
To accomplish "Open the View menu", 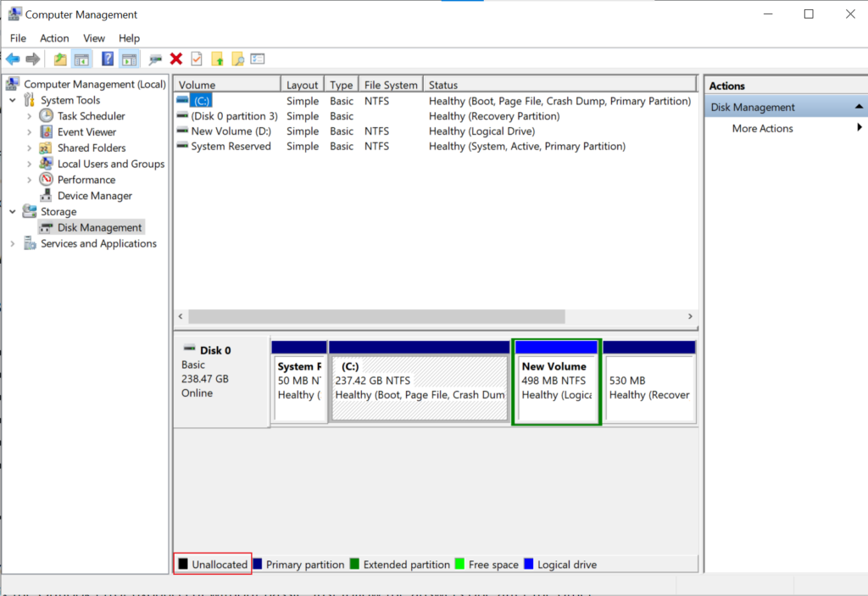I will coord(93,38).
